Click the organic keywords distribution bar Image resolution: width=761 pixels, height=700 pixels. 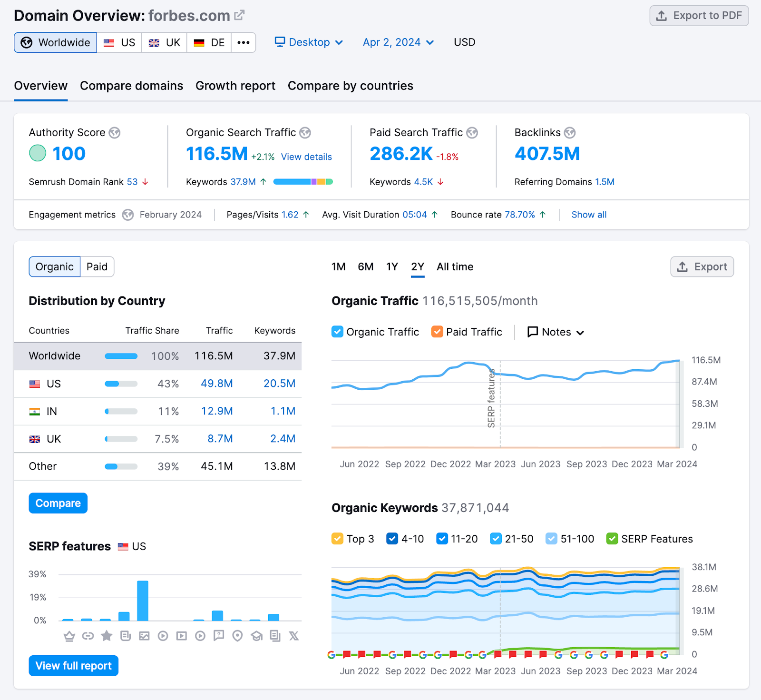pyautogui.click(x=303, y=182)
